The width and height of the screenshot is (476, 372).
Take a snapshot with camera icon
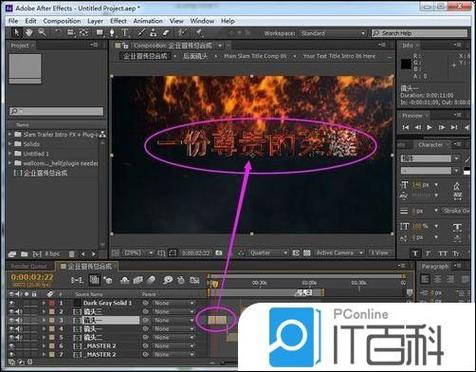(x=219, y=253)
